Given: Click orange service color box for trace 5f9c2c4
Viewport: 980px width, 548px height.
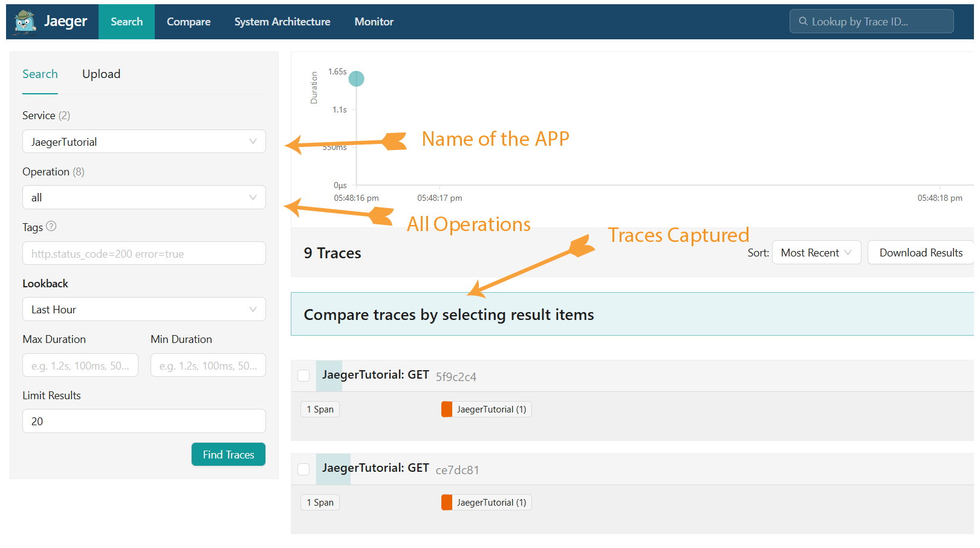Looking at the screenshot, I should pyautogui.click(x=447, y=409).
